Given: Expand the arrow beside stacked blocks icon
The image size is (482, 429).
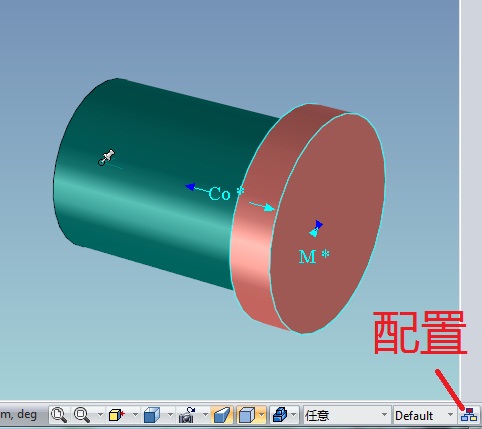Looking at the screenshot, I should (294, 415).
